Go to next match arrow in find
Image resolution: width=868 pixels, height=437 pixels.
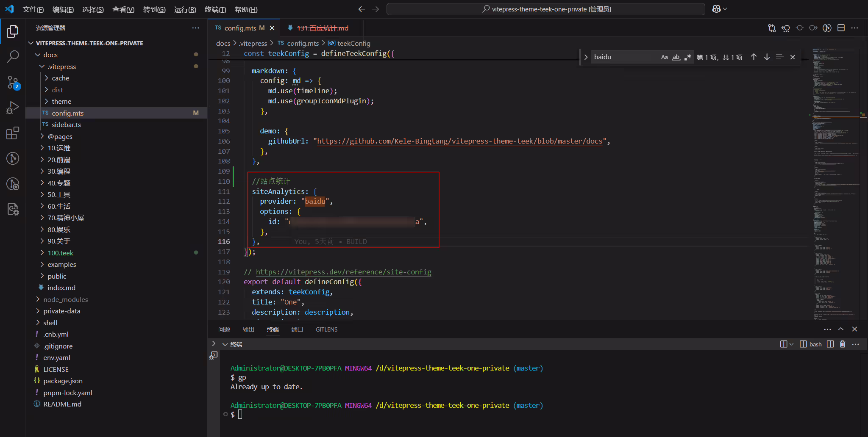click(767, 57)
